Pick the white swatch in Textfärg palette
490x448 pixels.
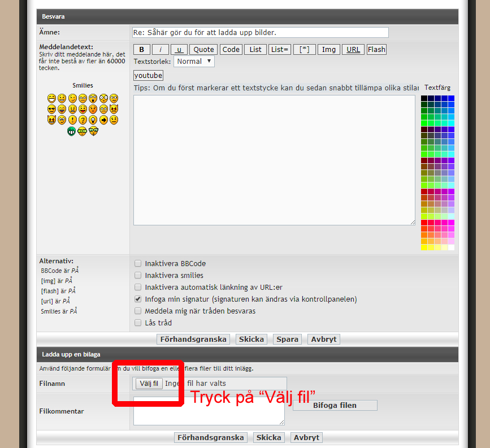(x=451, y=247)
